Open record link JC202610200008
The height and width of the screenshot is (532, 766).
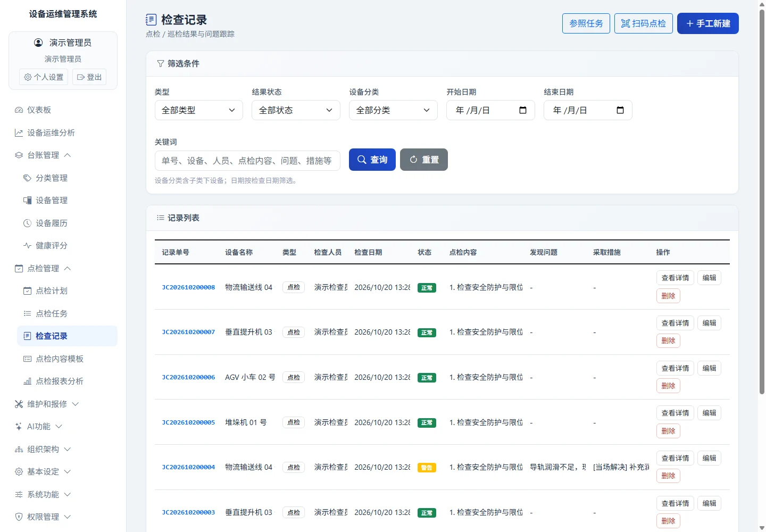tap(188, 287)
